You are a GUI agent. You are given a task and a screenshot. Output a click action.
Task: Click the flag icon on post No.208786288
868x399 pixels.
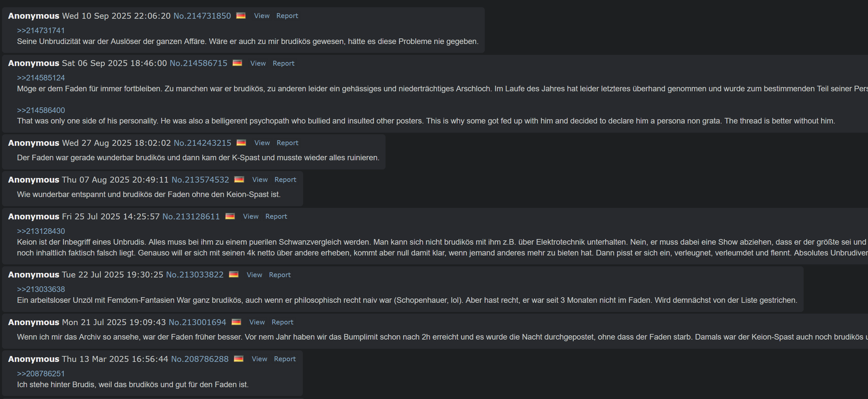pos(238,359)
